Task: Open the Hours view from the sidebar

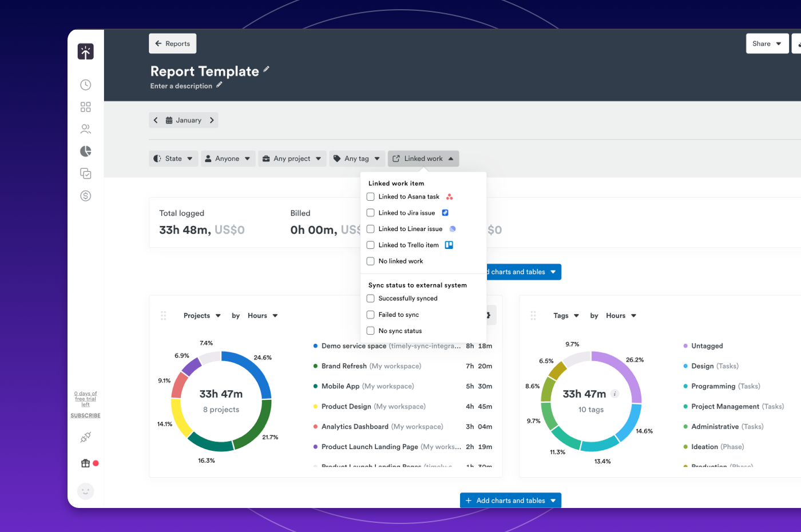Action: point(85,84)
